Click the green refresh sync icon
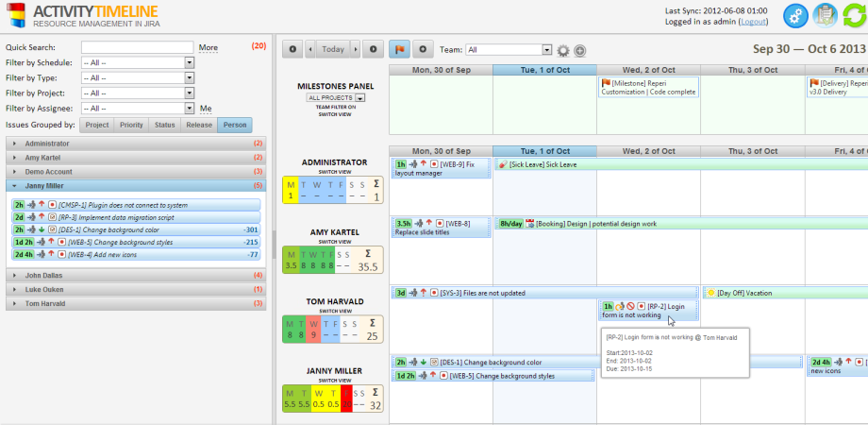Image resolution: width=868 pixels, height=425 pixels. [x=854, y=16]
